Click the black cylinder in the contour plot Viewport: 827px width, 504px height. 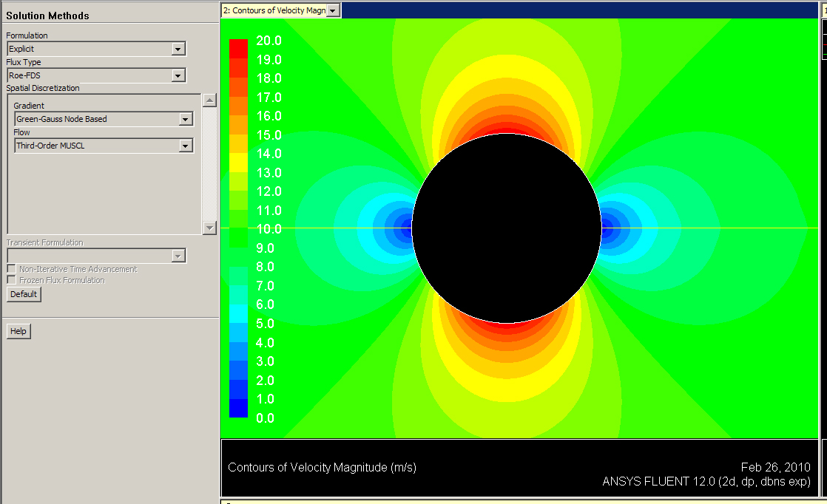click(506, 227)
